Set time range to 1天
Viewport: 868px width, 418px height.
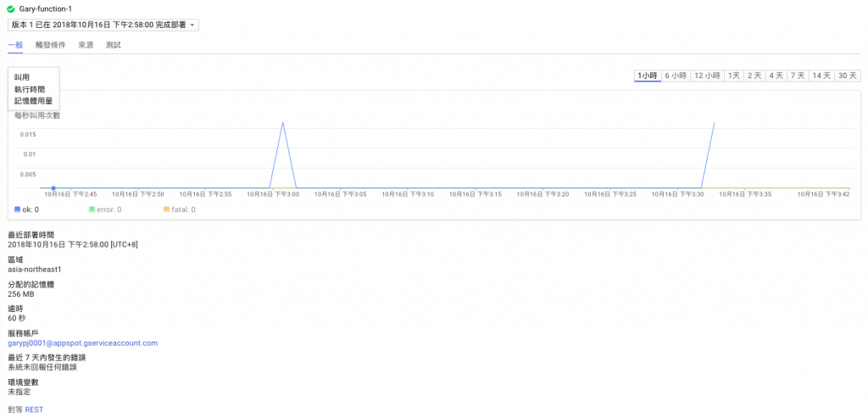coord(734,75)
